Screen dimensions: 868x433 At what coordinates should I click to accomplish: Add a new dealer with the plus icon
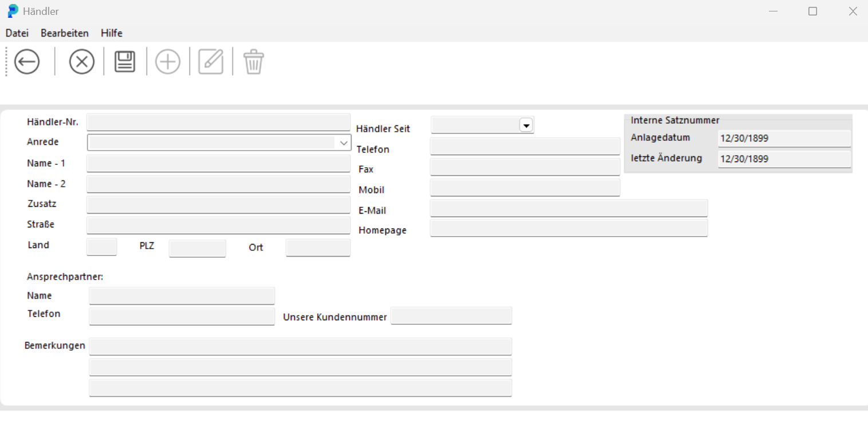[168, 61]
